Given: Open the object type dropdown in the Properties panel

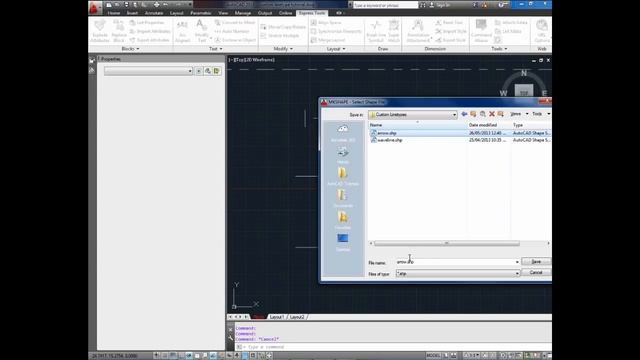Looking at the screenshot, I should [x=148, y=71].
